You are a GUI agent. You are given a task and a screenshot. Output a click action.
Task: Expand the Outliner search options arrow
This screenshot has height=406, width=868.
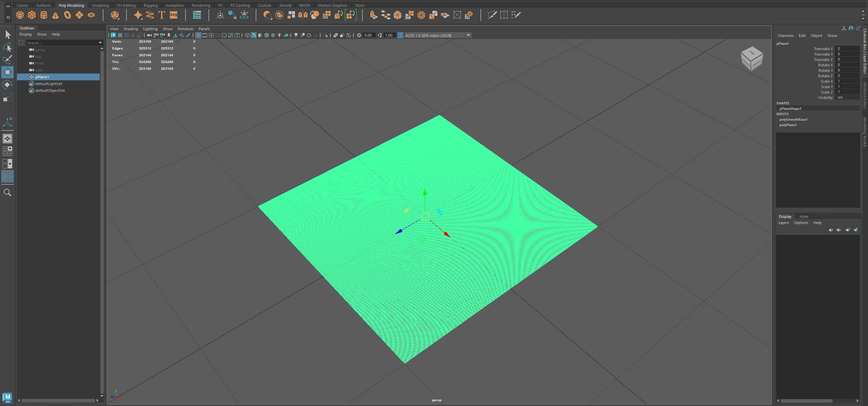[x=100, y=43]
